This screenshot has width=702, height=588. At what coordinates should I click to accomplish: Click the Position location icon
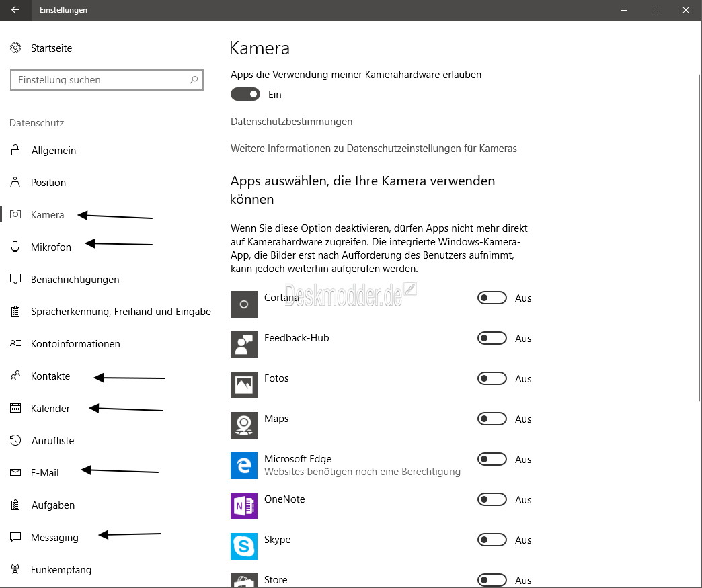pos(15,182)
